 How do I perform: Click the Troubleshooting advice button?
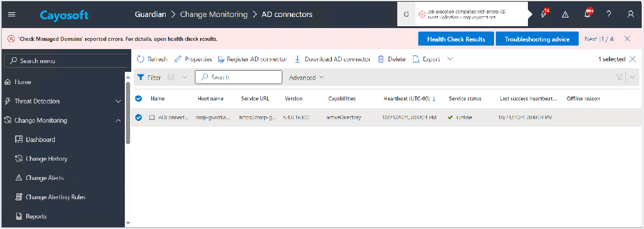[x=537, y=39]
